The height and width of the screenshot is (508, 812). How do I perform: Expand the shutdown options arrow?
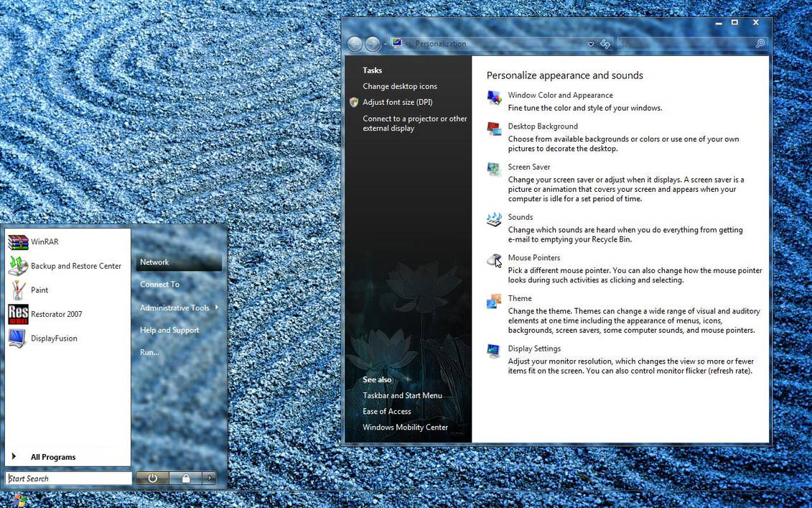[x=209, y=478]
